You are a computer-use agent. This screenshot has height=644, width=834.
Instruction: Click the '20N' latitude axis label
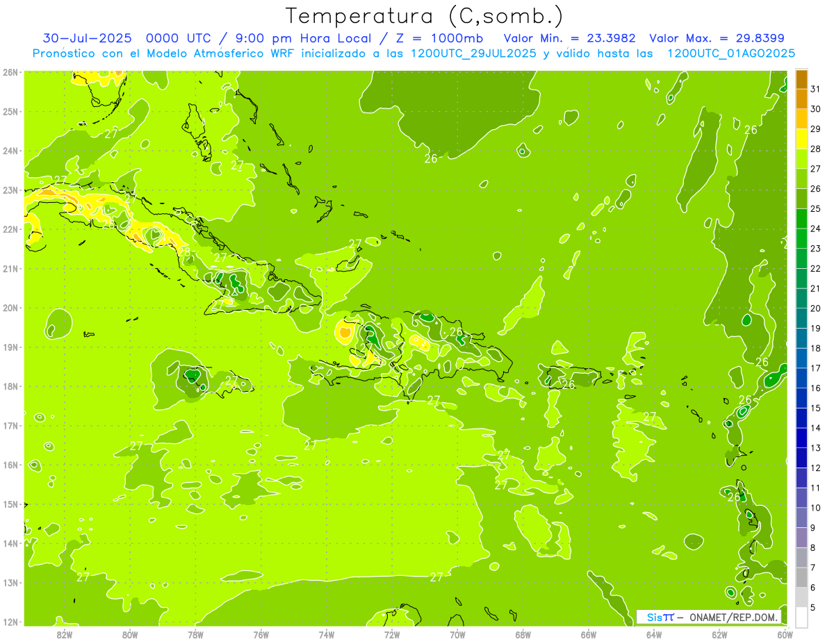(x=10, y=308)
